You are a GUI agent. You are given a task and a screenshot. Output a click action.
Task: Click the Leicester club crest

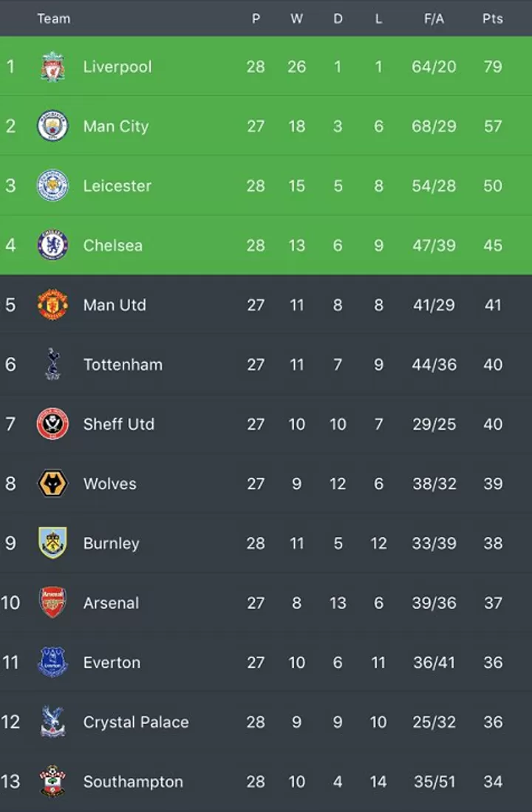(x=53, y=185)
